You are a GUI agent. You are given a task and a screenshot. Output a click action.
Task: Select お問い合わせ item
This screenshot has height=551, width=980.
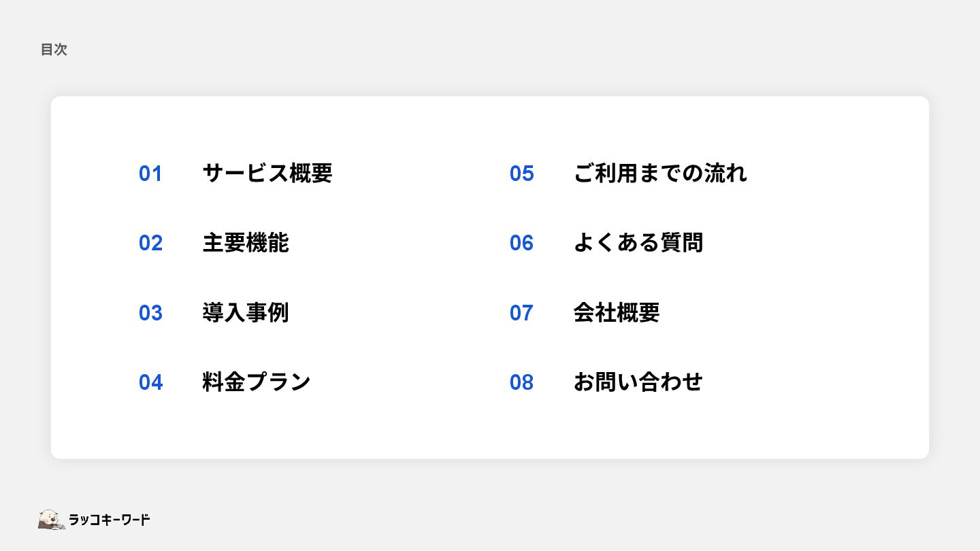pos(638,382)
